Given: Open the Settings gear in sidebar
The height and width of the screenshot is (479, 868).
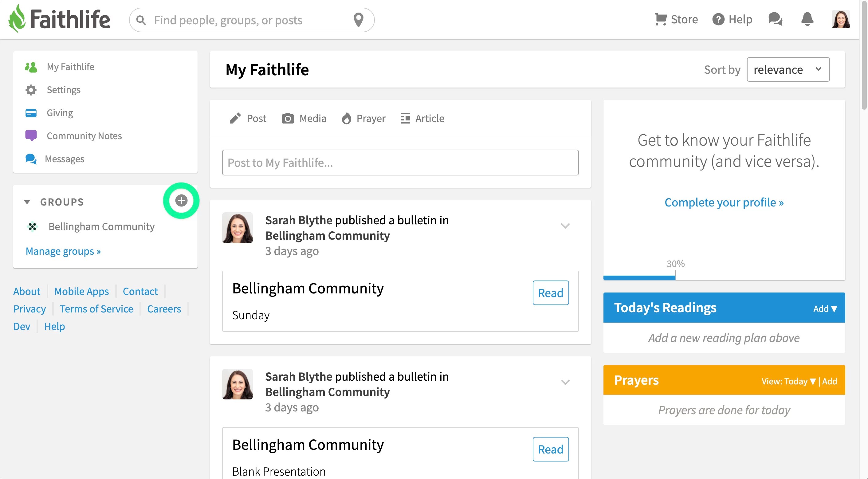Looking at the screenshot, I should click(31, 90).
